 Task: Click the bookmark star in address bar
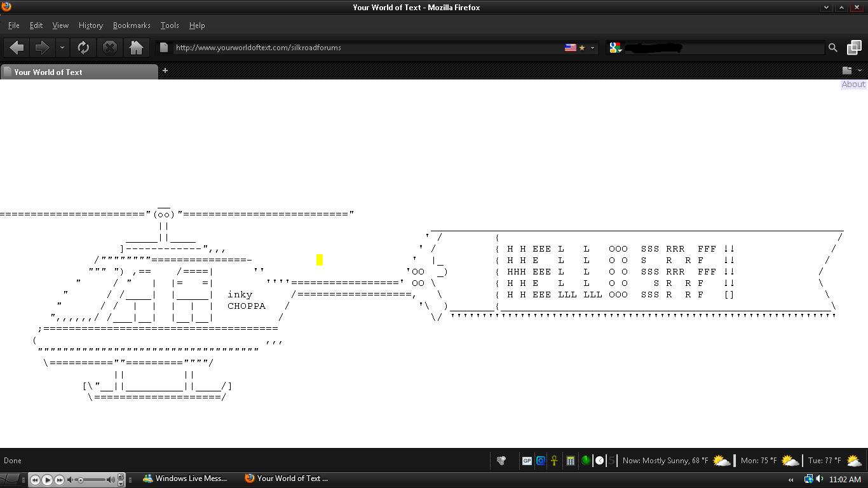pyautogui.click(x=581, y=48)
